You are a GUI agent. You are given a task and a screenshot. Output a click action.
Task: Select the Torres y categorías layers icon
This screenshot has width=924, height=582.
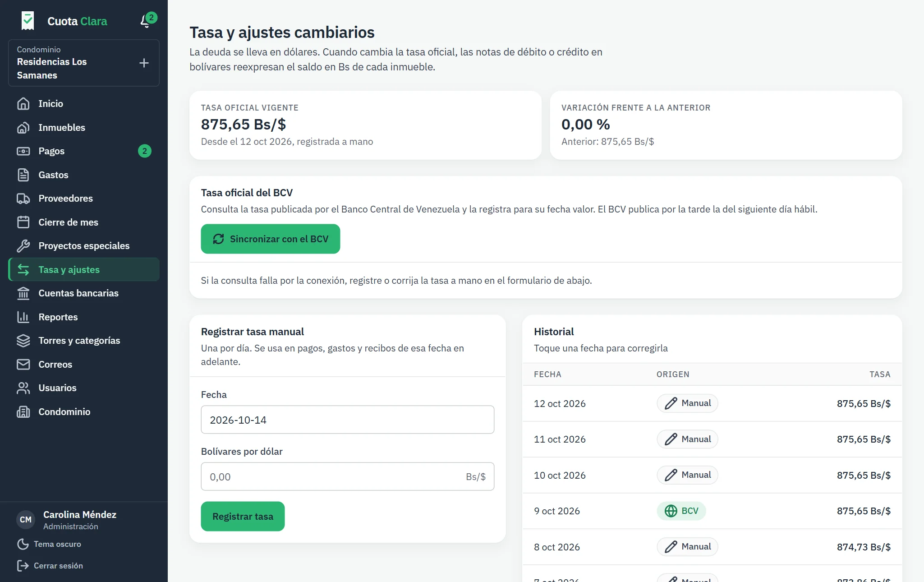click(x=23, y=341)
